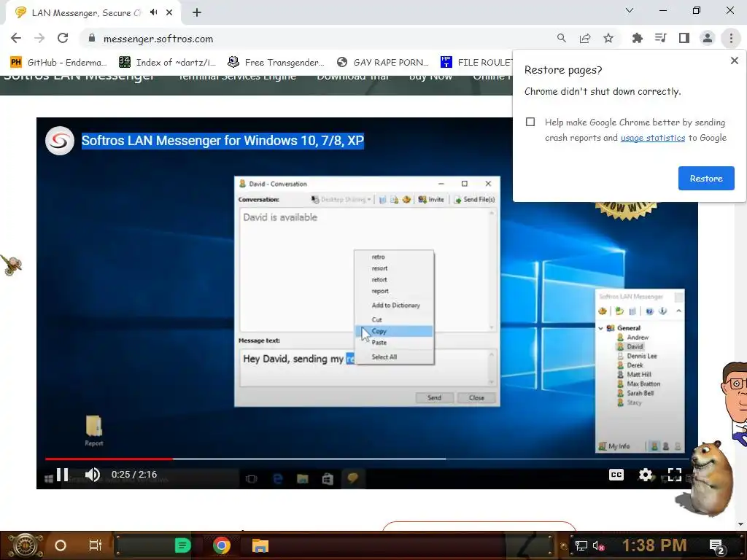747x560 pixels.
Task: Dismiss the Restore pages popup
Action: (734, 61)
